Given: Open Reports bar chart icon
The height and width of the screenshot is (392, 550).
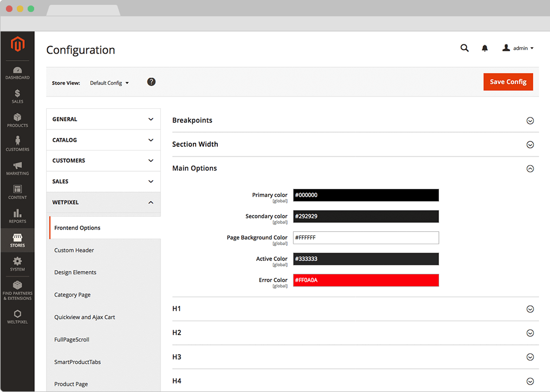Looking at the screenshot, I should (x=17, y=216).
